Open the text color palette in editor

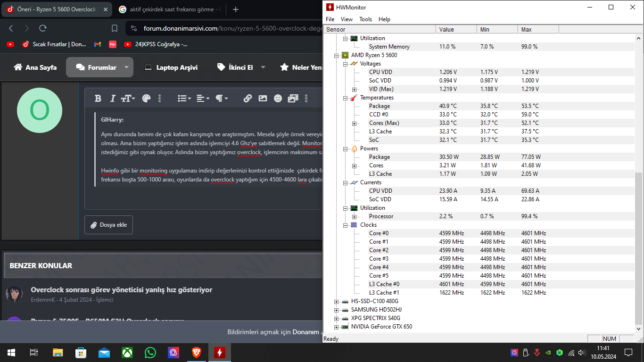tap(146, 99)
